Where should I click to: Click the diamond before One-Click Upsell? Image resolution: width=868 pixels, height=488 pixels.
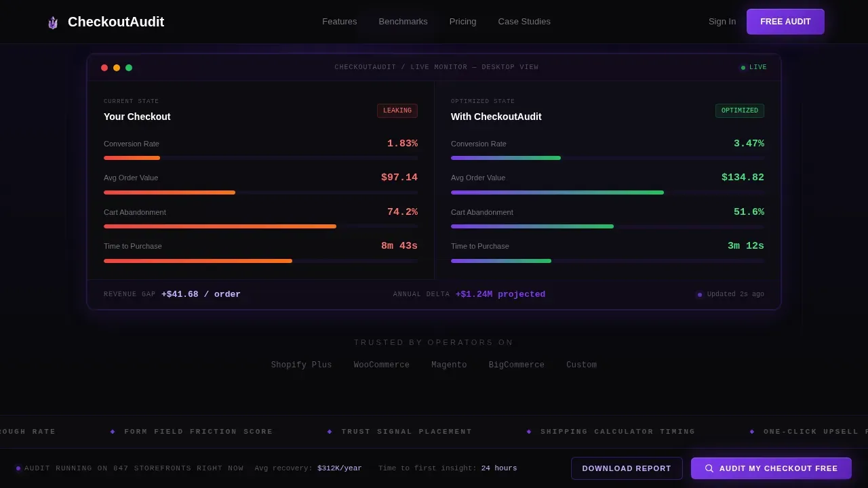tap(752, 432)
